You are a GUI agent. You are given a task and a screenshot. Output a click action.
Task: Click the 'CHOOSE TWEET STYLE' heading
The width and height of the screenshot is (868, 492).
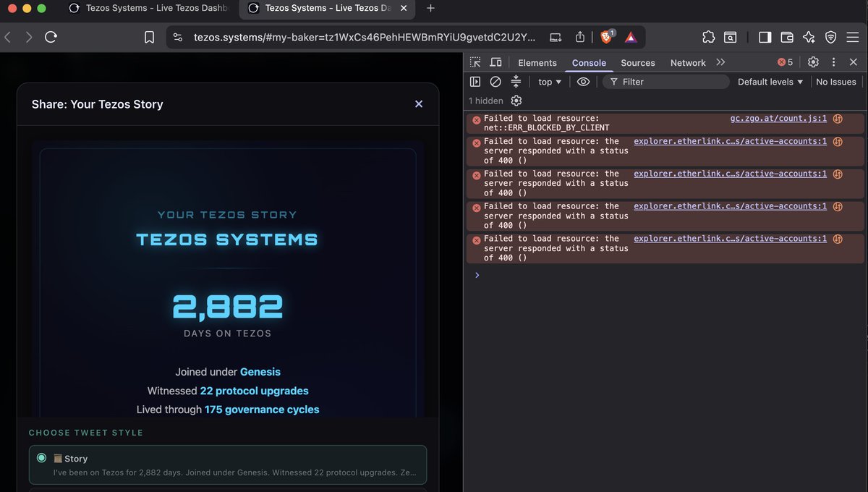(86, 433)
